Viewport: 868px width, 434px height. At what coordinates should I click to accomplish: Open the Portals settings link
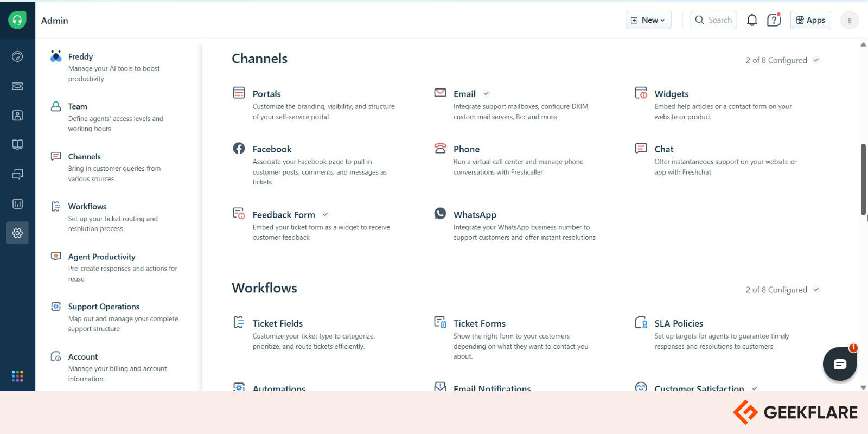[x=266, y=94]
